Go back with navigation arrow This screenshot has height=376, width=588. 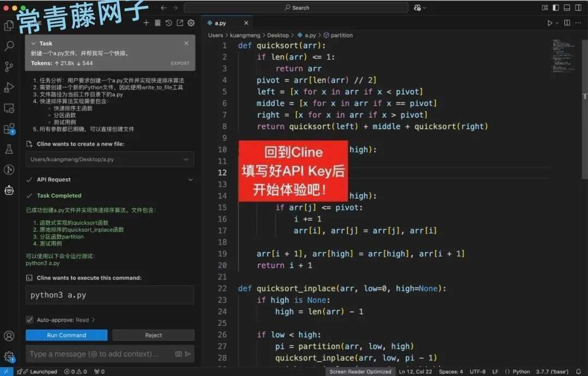pos(163,8)
